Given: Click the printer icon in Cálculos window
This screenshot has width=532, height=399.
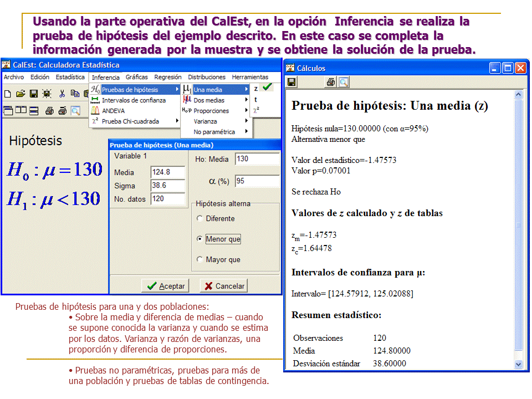Looking at the screenshot, I should [331, 82].
